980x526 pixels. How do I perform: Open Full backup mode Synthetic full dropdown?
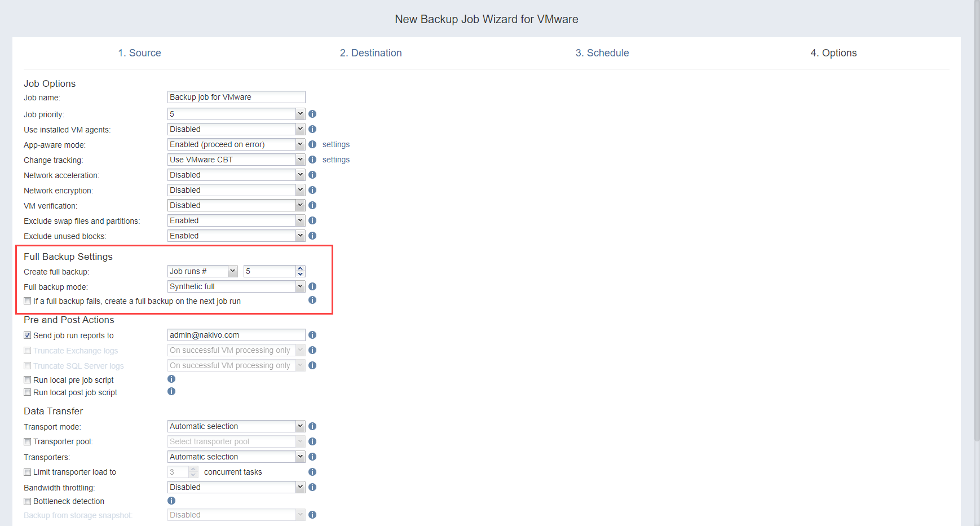(x=236, y=286)
